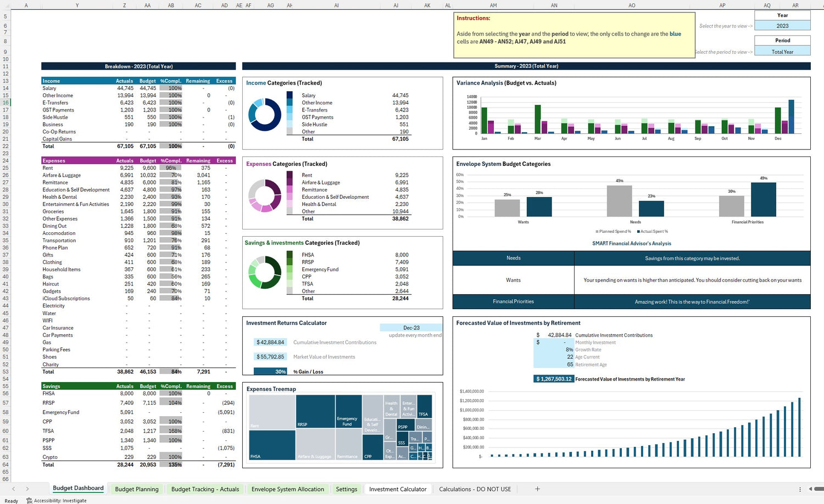Open the Envelope System Allocation sheet tab

pyautogui.click(x=287, y=489)
